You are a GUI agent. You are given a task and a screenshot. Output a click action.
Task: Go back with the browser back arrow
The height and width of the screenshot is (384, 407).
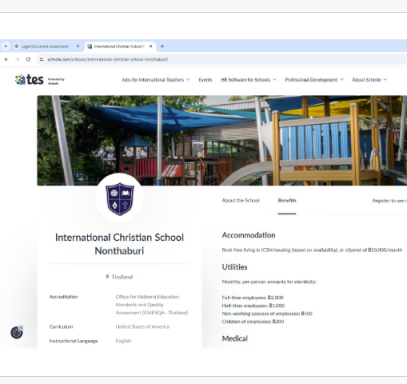coord(6,59)
